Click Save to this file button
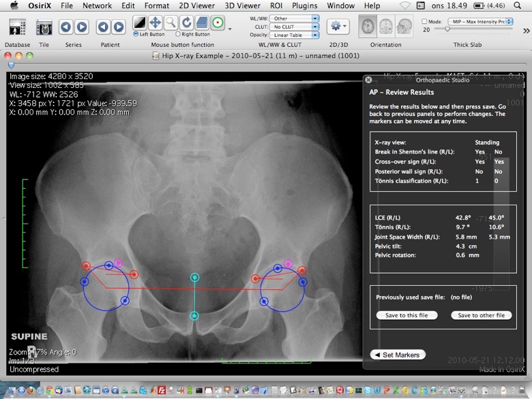The height and width of the screenshot is (399, 532). tap(407, 315)
